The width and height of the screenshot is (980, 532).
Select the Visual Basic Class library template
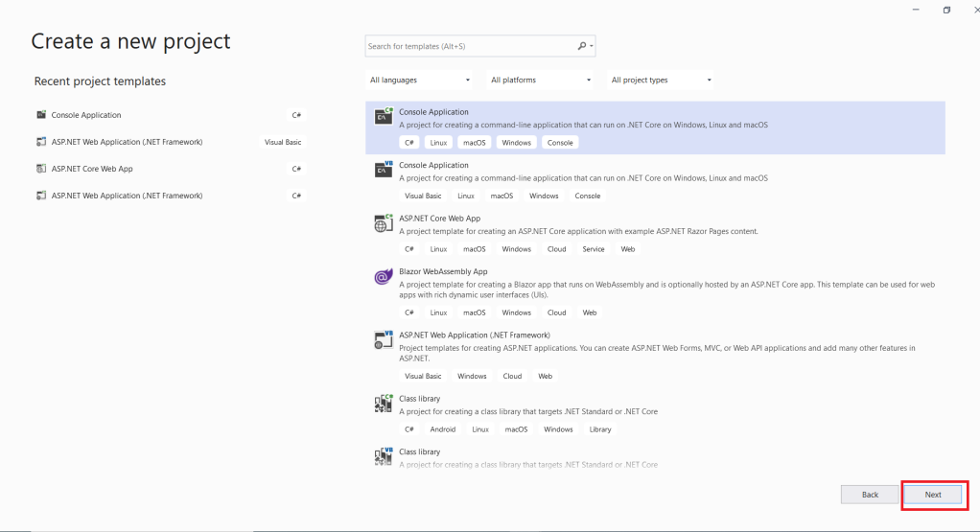pyautogui.click(x=420, y=451)
